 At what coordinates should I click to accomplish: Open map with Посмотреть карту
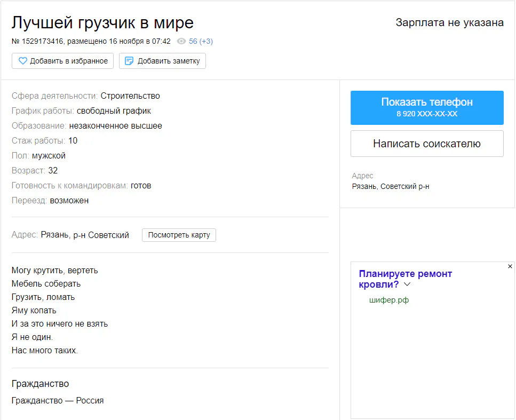click(x=179, y=235)
